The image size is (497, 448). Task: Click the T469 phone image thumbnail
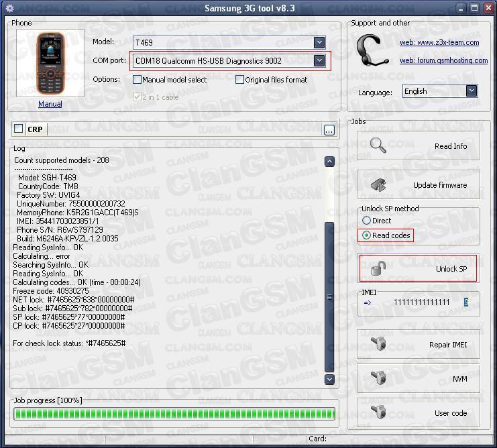point(50,63)
